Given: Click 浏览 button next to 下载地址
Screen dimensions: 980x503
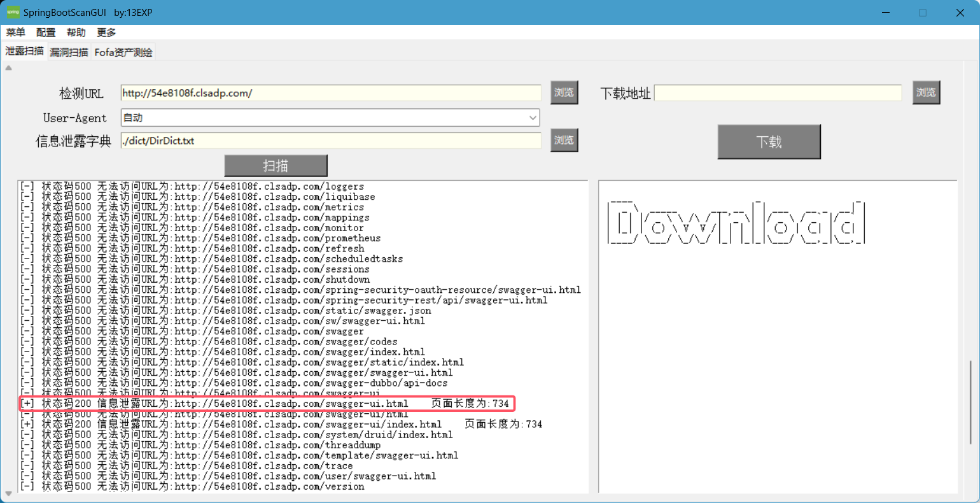Looking at the screenshot, I should point(926,92).
